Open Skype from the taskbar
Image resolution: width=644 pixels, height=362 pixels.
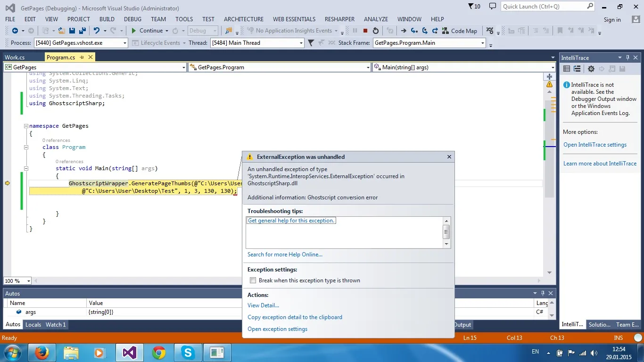click(x=188, y=353)
